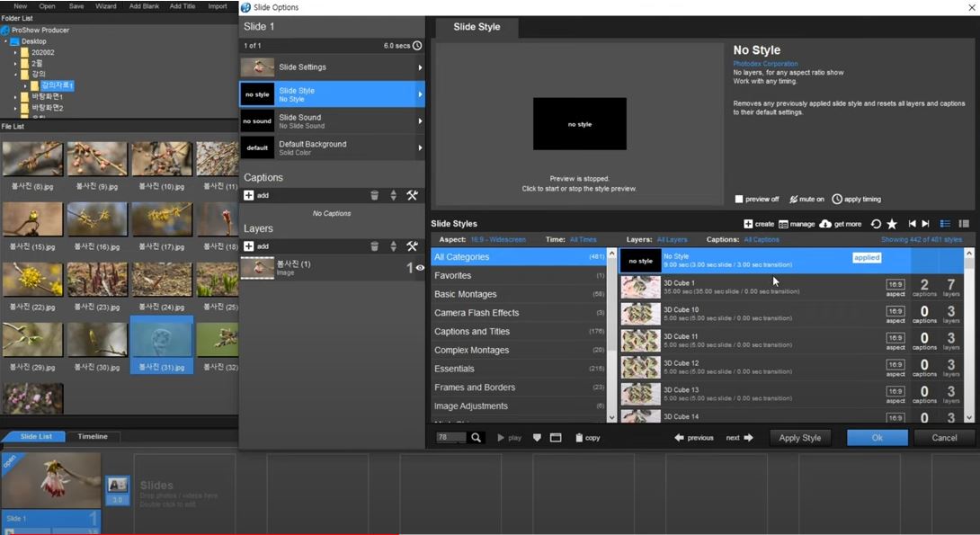Image resolution: width=980 pixels, height=535 pixels.
Task: Open the Captions tools wrench icon
Action: (x=412, y=195)
